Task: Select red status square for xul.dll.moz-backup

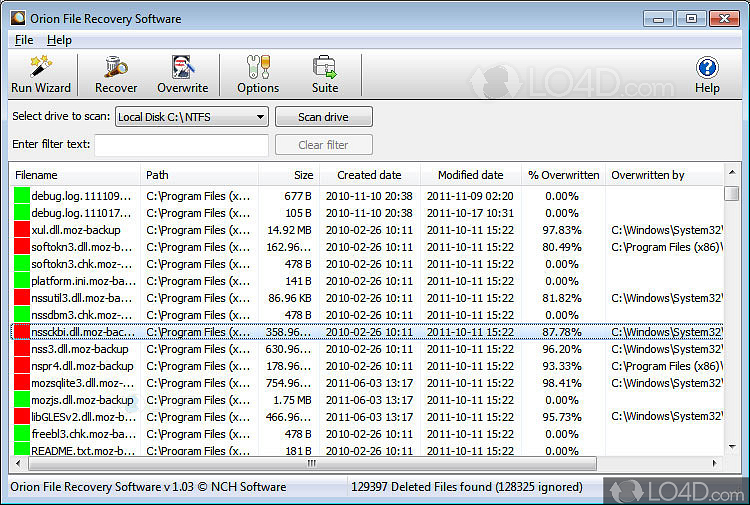Action: tap(22, 230)
